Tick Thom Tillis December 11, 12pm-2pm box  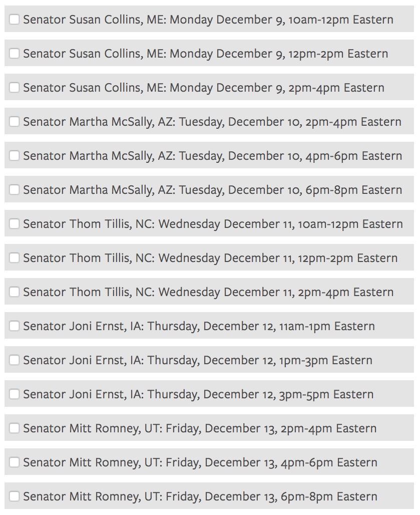point(14,258)
